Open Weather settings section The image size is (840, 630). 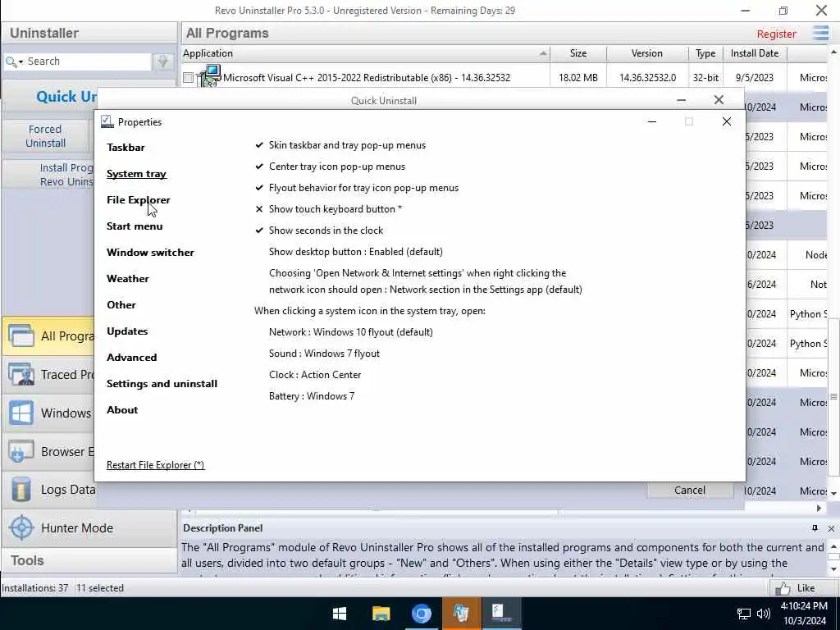point(127,279)
